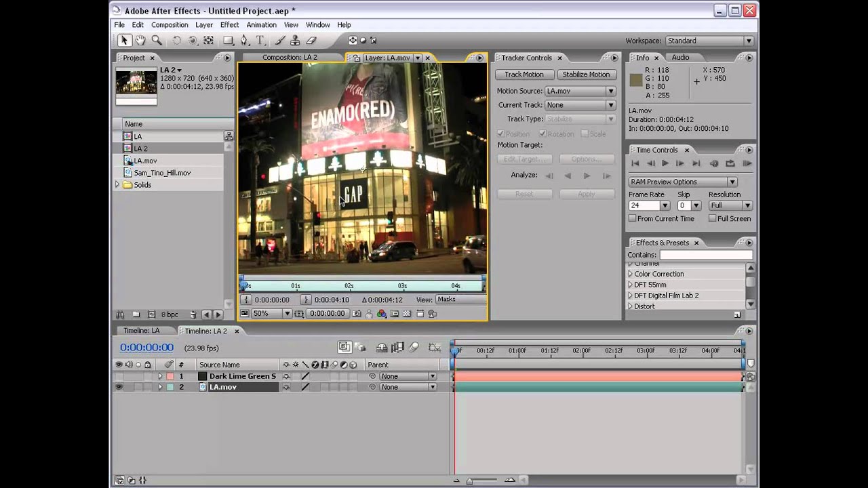Select the Horizontal Type tool
The width and height of the screenshot is (868, 488).
pos(260,41)
